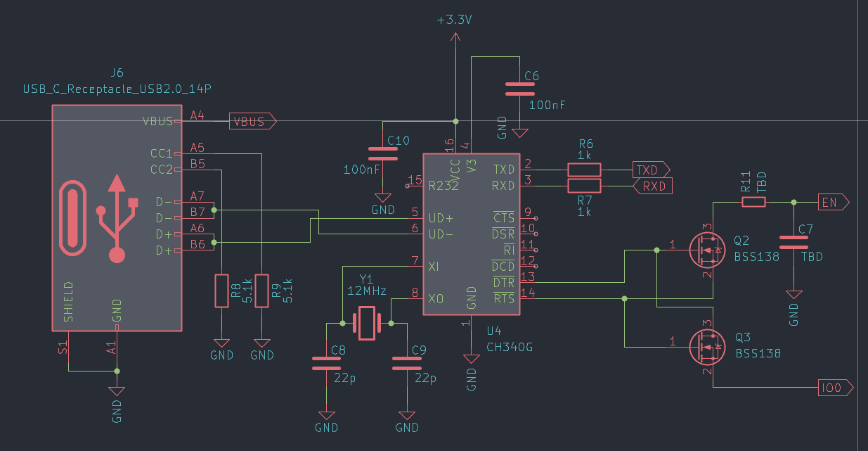This screenshot has height=451, width=868.
Task: Click the C8 22p capacitor symbol
Action: 326,363
